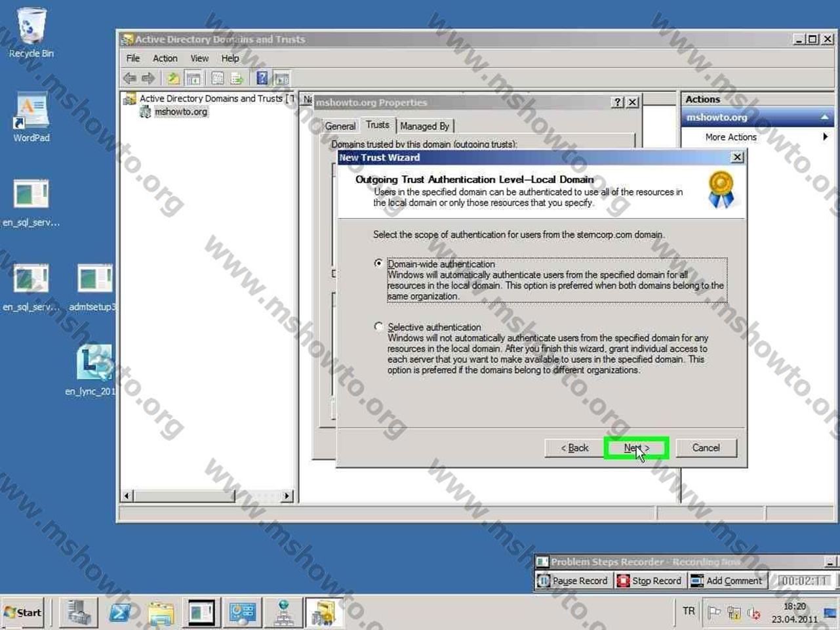Screen dimensions: 840x630
Task: Click the Back arrow in the console toolbar
Action: click(130, 79)
